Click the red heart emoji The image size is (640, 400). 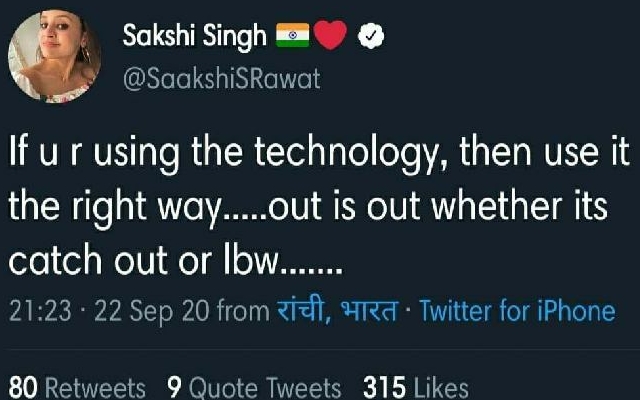pyautogui.click(x=330, y=35)
